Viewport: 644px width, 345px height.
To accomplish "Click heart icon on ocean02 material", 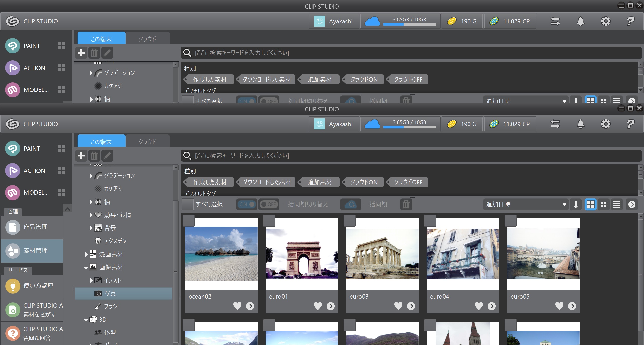I will point(237,306).
